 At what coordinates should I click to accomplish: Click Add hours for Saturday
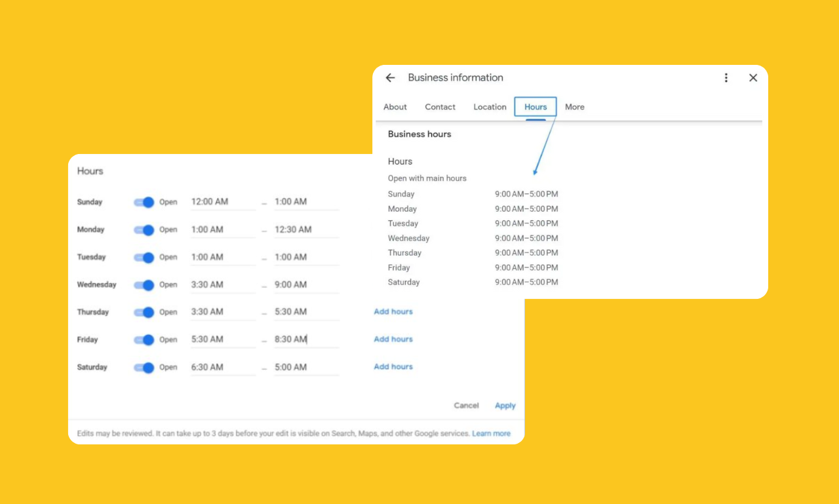[393, 367]
